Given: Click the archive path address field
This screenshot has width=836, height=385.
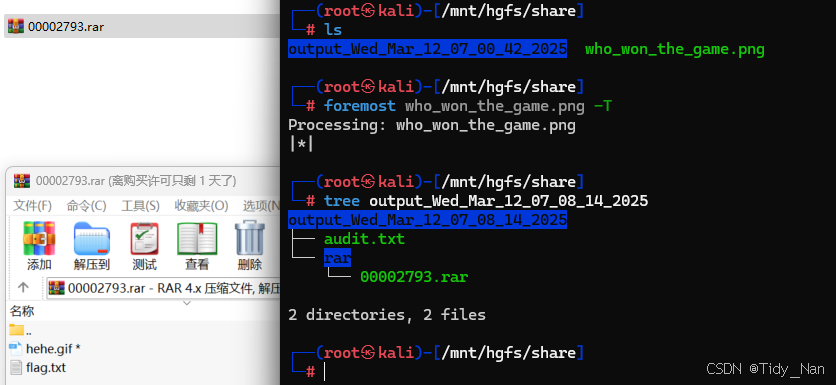Looking at the screenshot, I should click(164, 288).
